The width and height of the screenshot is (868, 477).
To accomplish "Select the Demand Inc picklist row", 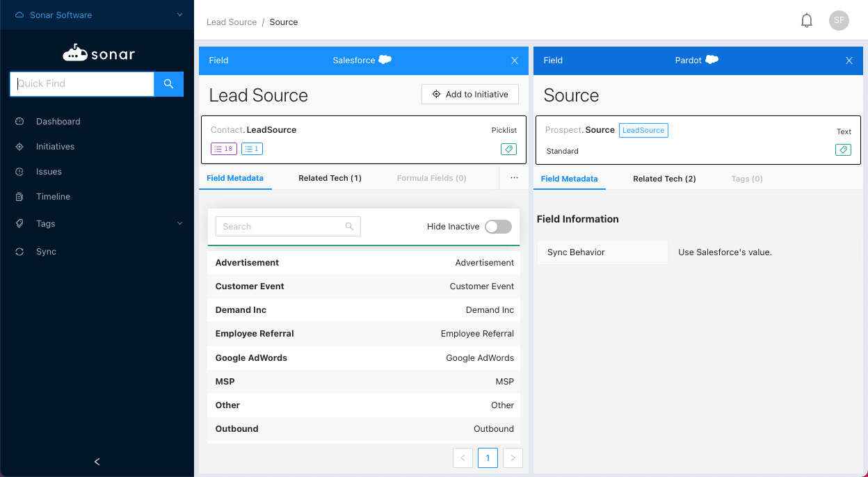I will pos(364,310).
